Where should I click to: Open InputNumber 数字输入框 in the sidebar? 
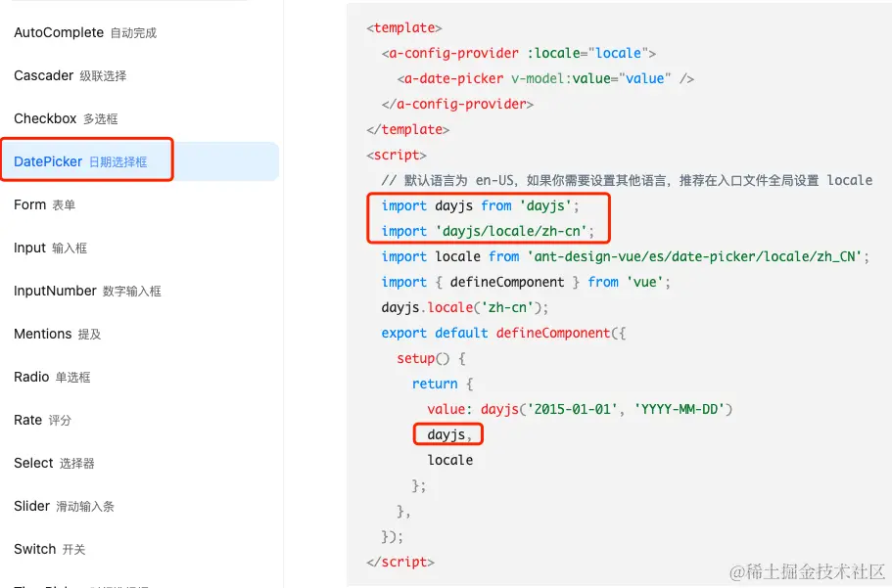coord(87,292)
